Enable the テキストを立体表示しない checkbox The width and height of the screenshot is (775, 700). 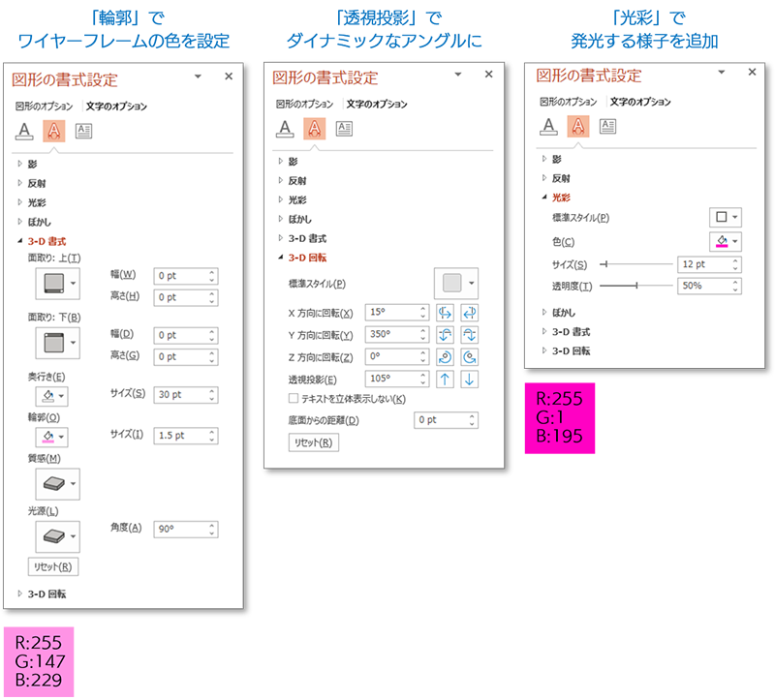tap(294, 399)
